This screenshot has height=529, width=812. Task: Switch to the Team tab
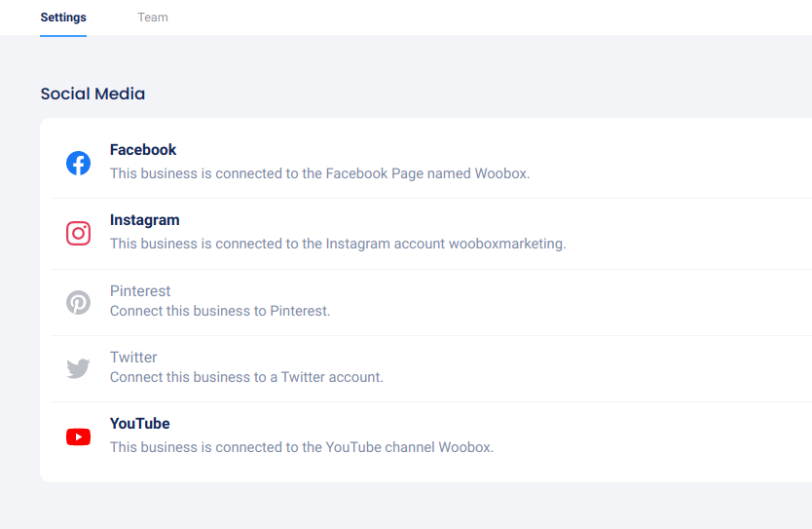point(153,18)
